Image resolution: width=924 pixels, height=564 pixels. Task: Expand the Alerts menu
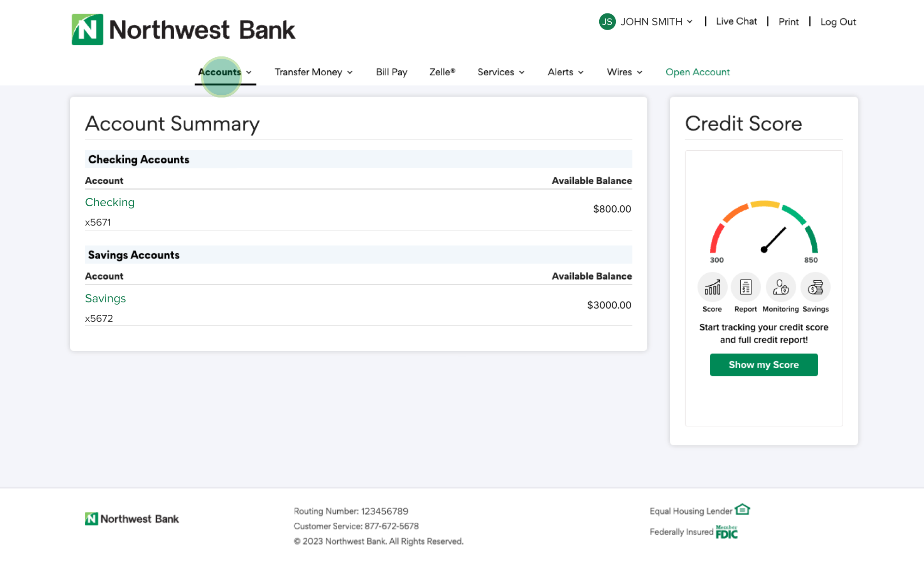click(x=565, y=72)
